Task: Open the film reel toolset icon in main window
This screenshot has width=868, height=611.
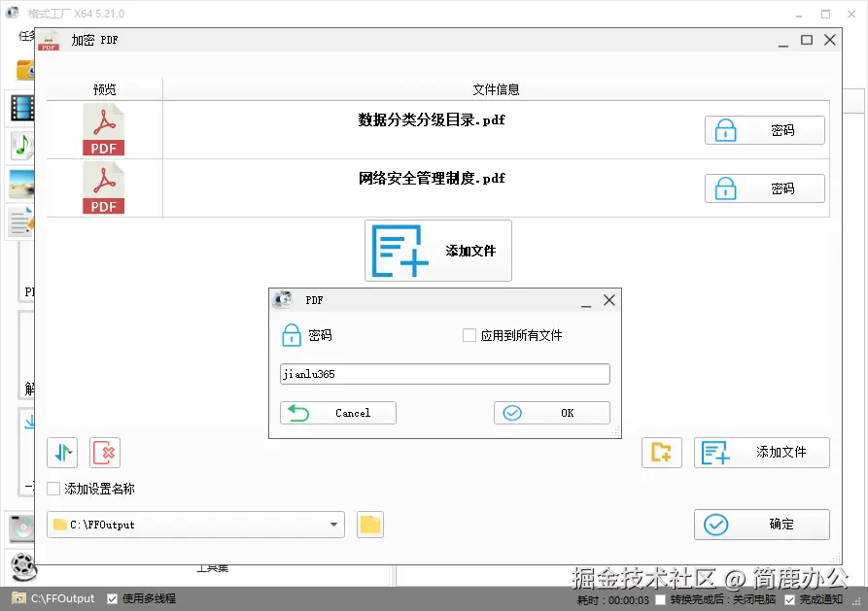Action: (x=23, y=566)
